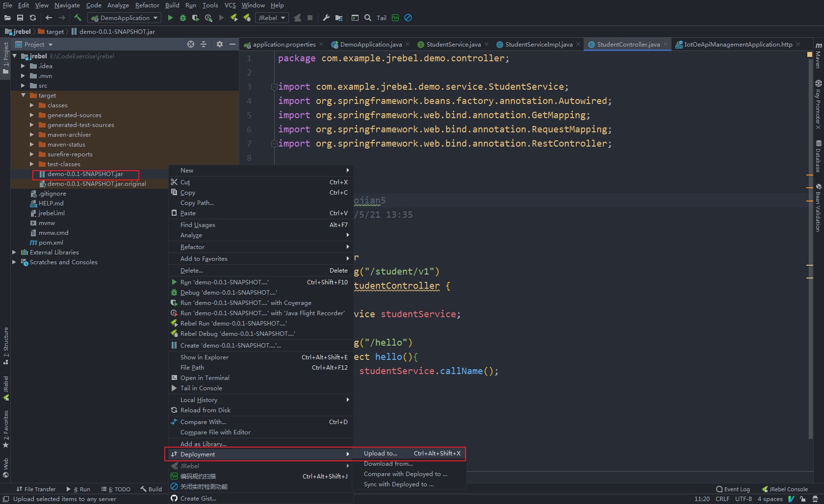Image resolution: width=824 pixels, height=504 pixels.
Task: Select demo-0.0.1-SNAPSHOT.jar.original file
Action: click(x=97, y=184)
